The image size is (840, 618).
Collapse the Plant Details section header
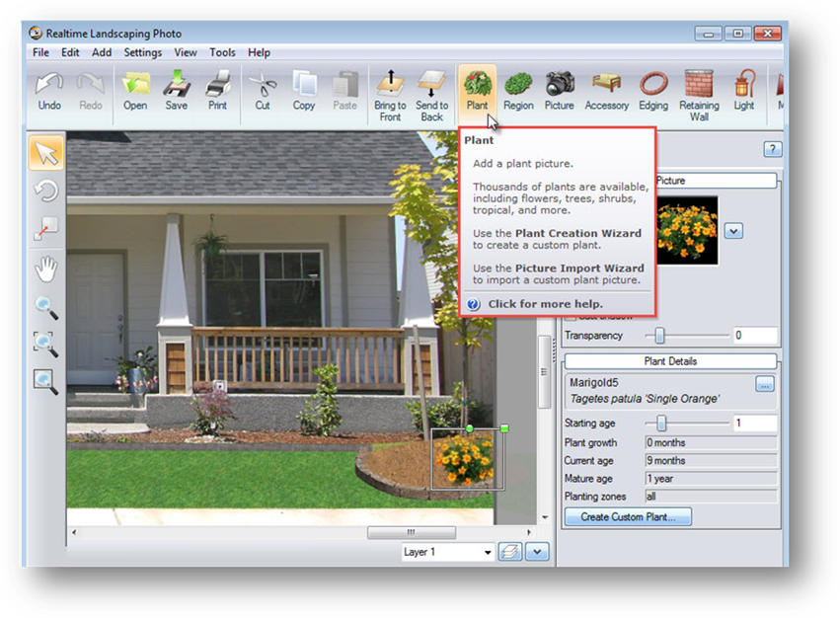click(670, 361)
